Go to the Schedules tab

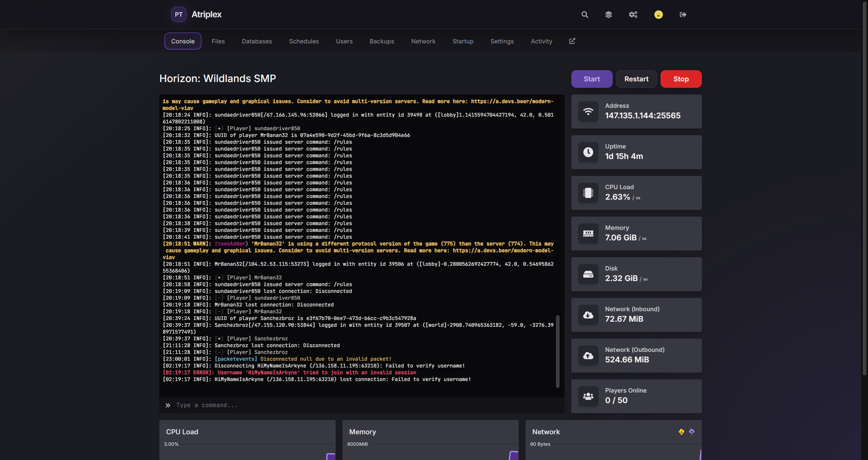[304, 41]
